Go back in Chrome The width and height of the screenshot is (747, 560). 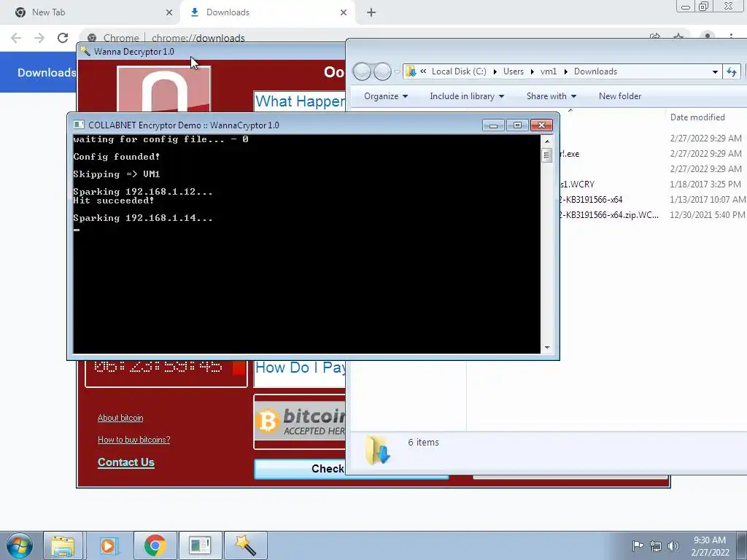(16, 38)
